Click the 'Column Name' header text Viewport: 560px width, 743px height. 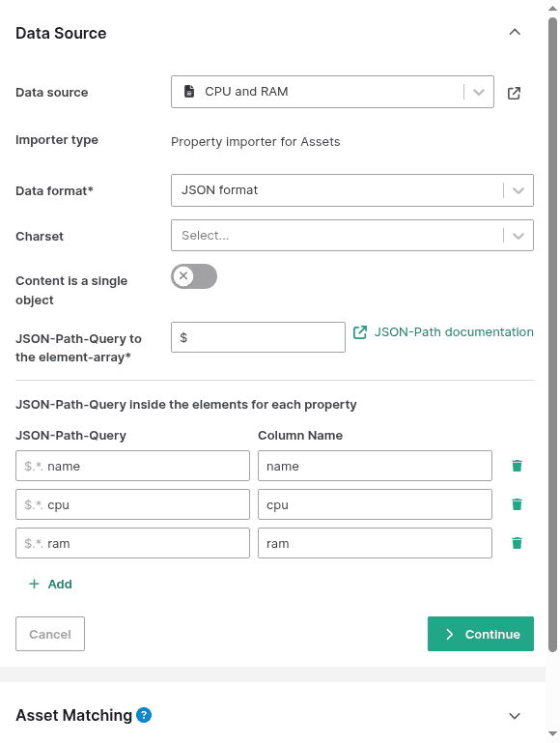pyautogui.click(x=300, y=435)
